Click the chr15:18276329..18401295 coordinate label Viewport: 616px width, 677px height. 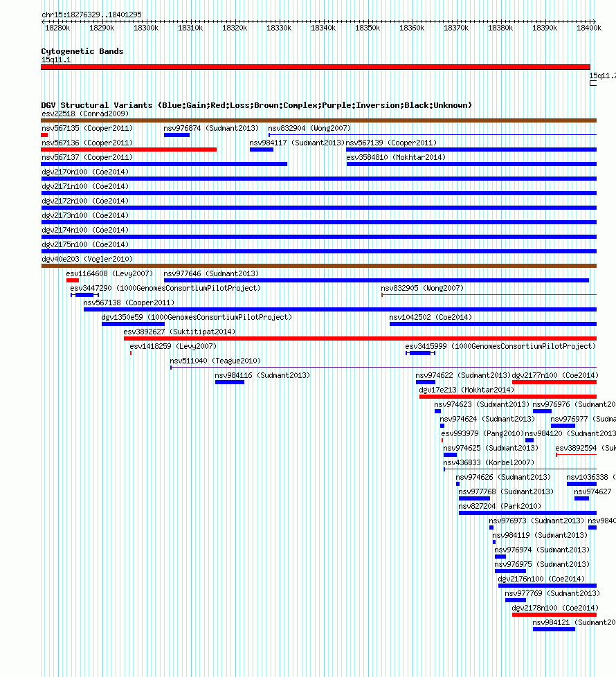[91, 15]
